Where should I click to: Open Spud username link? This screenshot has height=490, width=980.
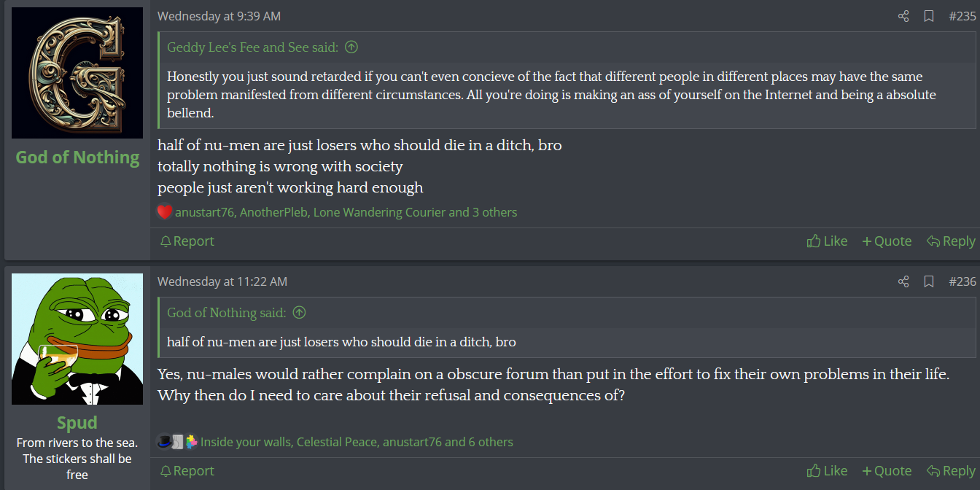coord(77,423)
